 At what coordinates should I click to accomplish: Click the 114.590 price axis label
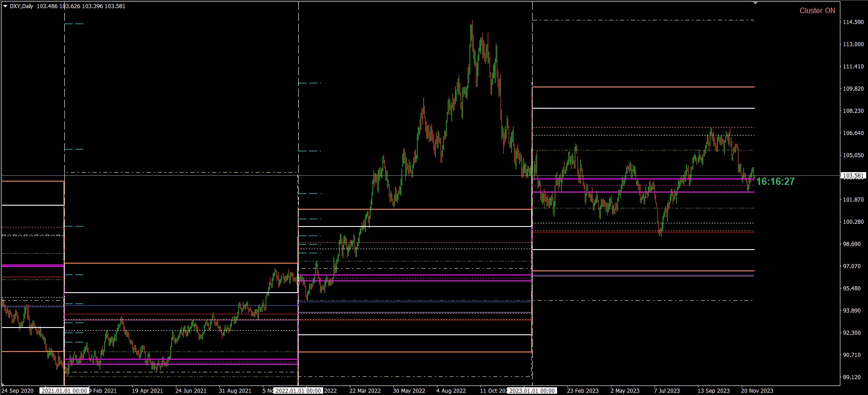pyautogui.click(x=853, y=22)
